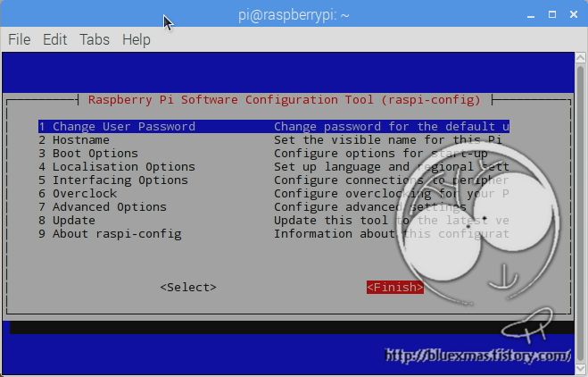Image resolution: width=588 pixels, height=377 pixels.
Task: Close the terminal window
Action: (x=574, y=14)
